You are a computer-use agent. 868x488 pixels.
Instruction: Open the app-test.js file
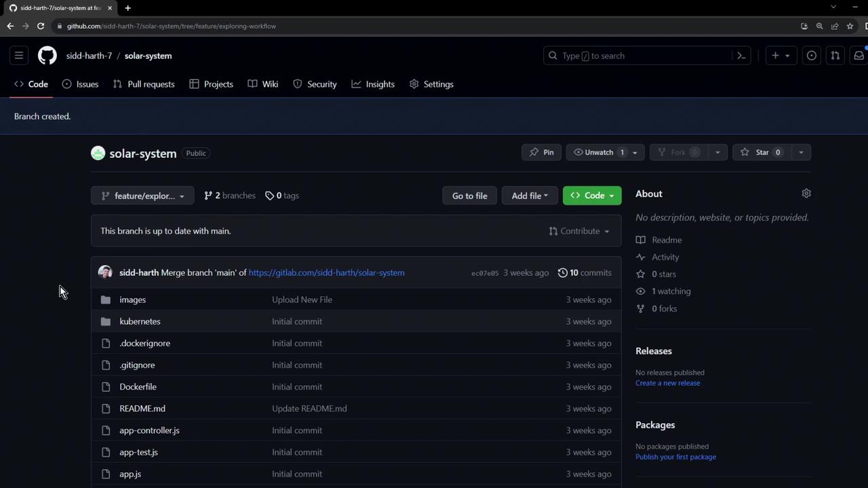coord(138,452)
